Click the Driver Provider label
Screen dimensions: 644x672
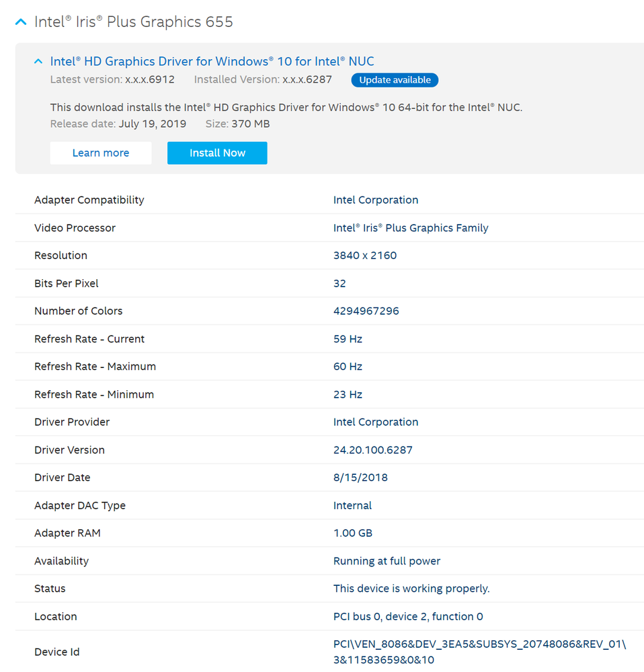(x=72, y=422)
